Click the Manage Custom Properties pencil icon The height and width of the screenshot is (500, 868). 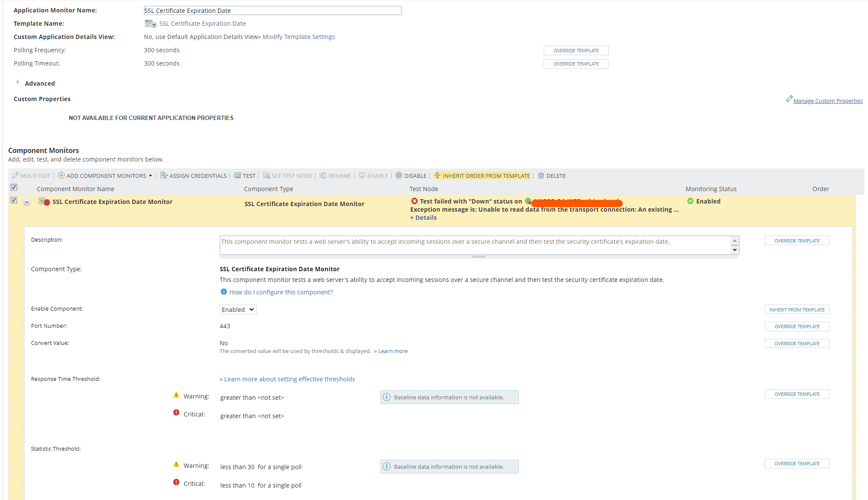coord(789,99)
